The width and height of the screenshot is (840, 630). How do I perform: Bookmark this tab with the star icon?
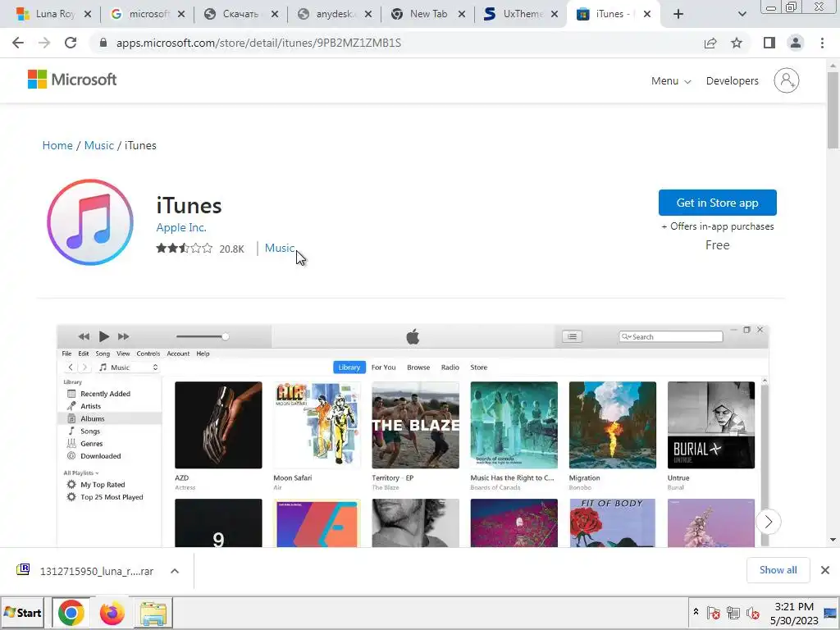(737, 43)
